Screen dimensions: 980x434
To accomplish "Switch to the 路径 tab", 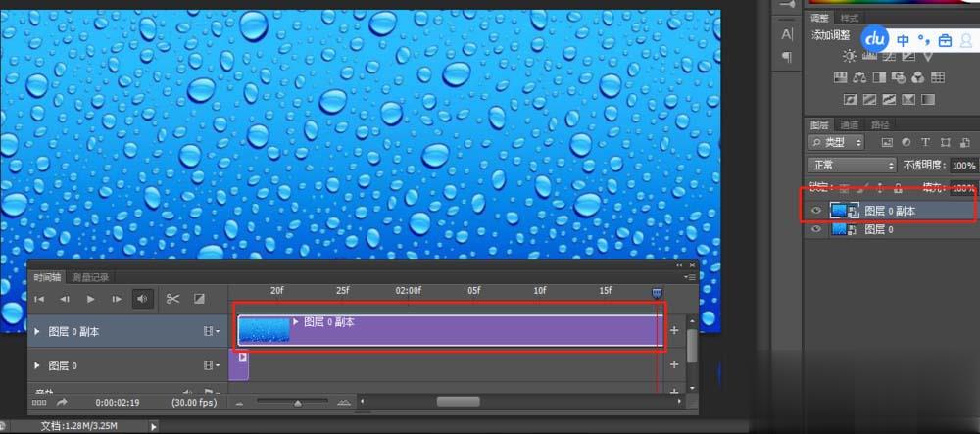I will click(879, 124).
